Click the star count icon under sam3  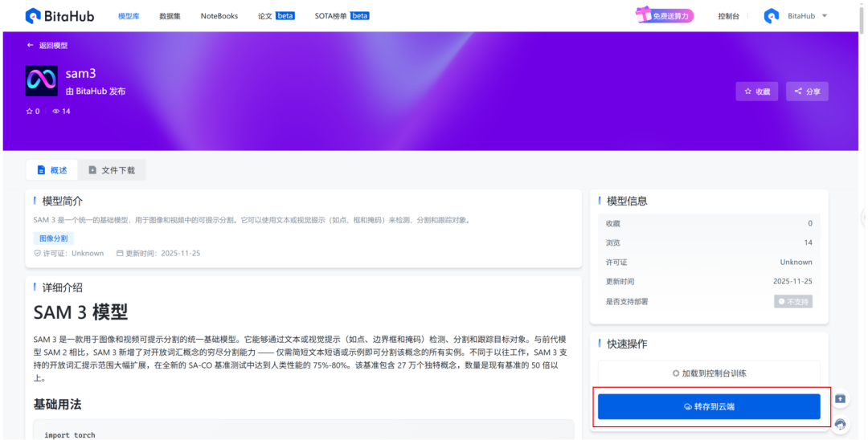30,111
